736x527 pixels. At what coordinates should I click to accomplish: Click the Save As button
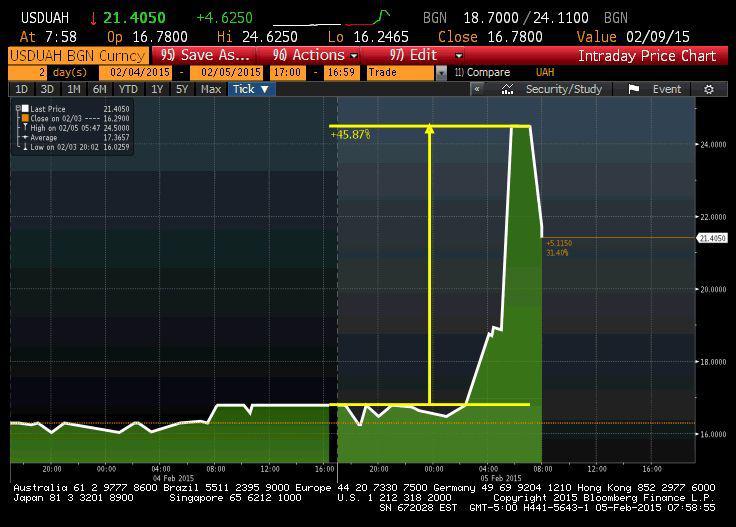coord(205,55)
